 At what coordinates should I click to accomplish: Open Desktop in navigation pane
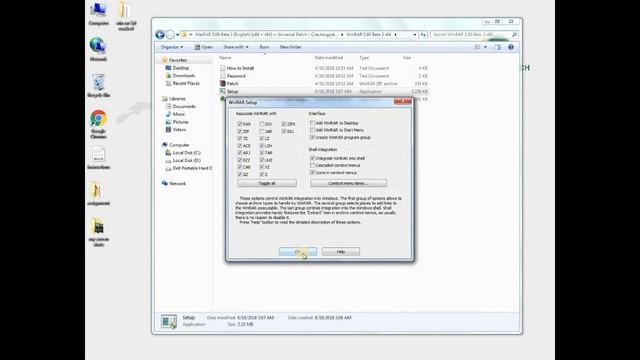coord(180,68)
